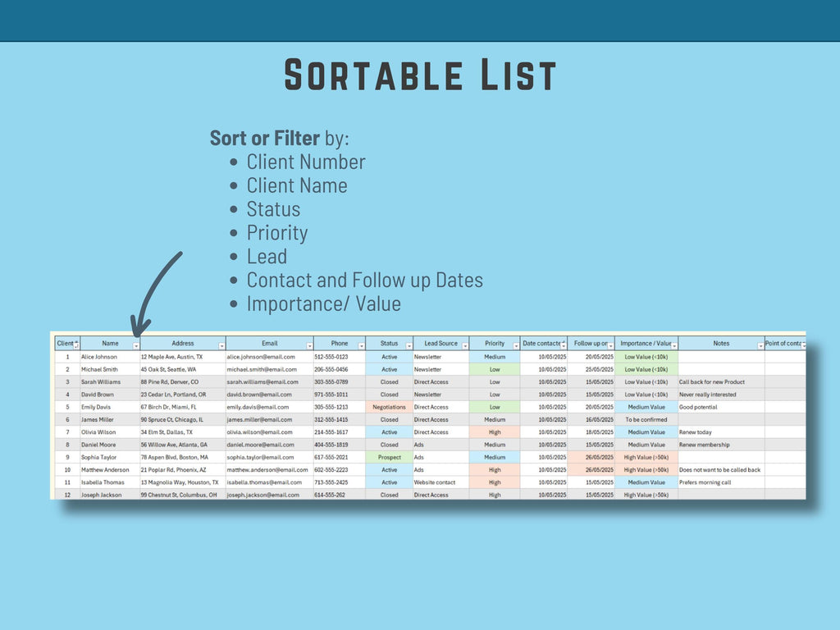This screenshot has height=630, width=840.
Task: Click the Date contacted filter arrow
Action: (564, 346)
